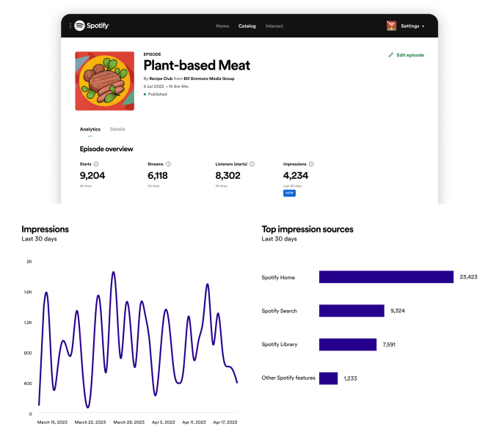The image size is (499, 448).
Task: Click the NEW badge under Impressions
Action: 289,193
